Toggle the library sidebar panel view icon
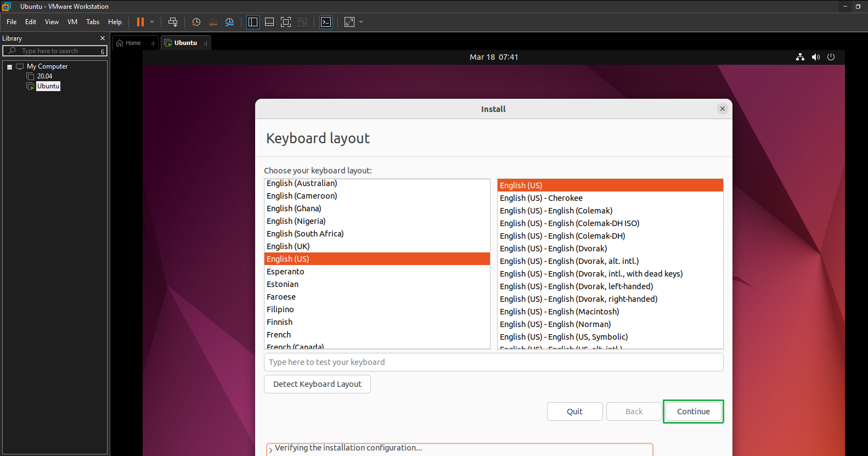The image size is (868, 456). 253,22
